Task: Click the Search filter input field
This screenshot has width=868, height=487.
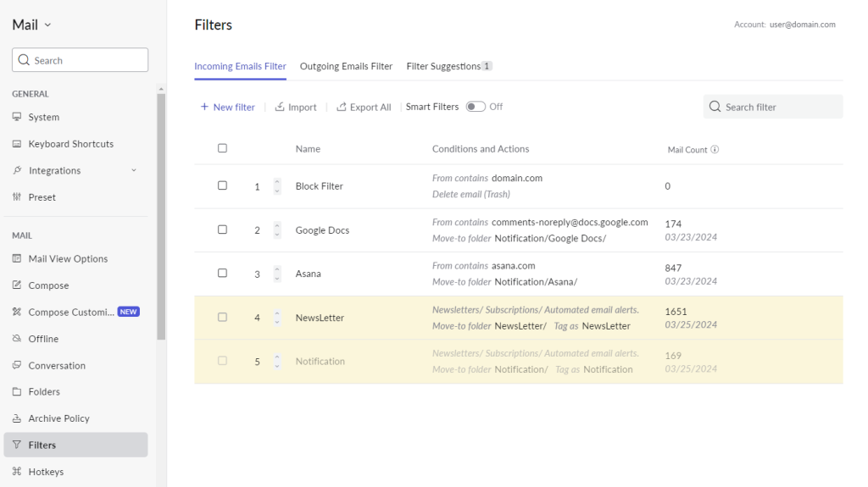Action: 773,107
